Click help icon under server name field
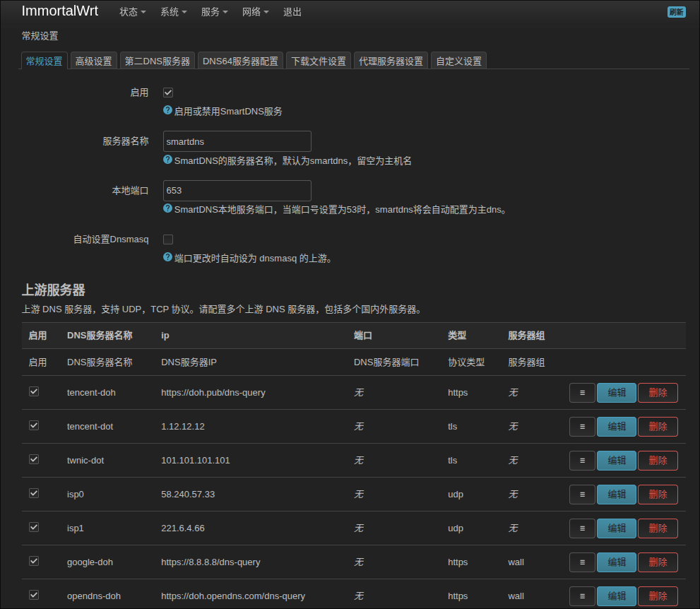This screenshot has height=609, width=700. 167,160
